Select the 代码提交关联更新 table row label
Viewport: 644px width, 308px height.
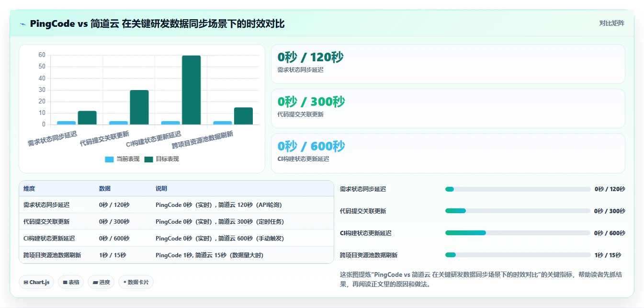46,221
